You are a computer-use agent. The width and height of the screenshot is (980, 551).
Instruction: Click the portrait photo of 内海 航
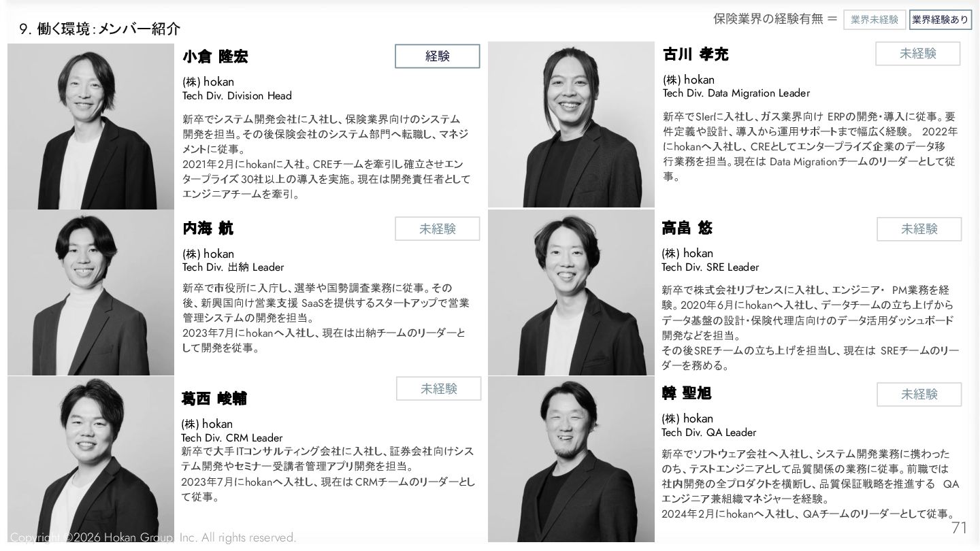point(91,293)
